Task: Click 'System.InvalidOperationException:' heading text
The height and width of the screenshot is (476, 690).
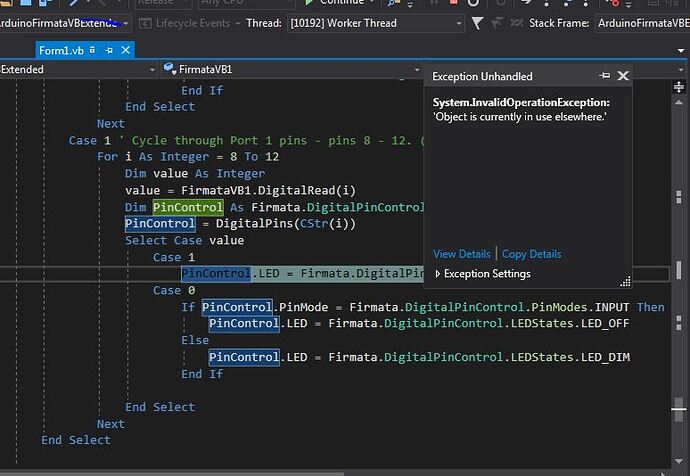Action: (x=521, y=103)
